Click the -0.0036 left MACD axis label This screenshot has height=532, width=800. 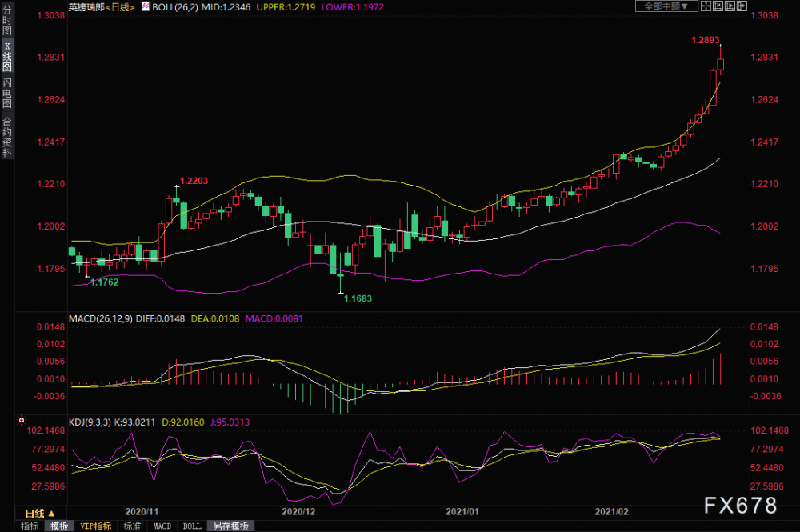click(50, 396)
